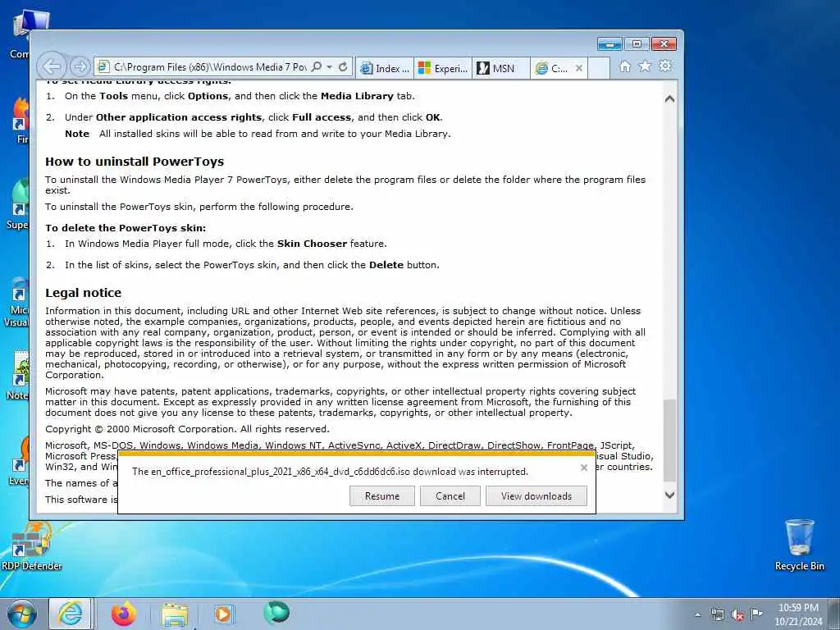
Task: Click the Copyright © 2000 Microsoft Corporation line
Action: [x=187, y=429]
